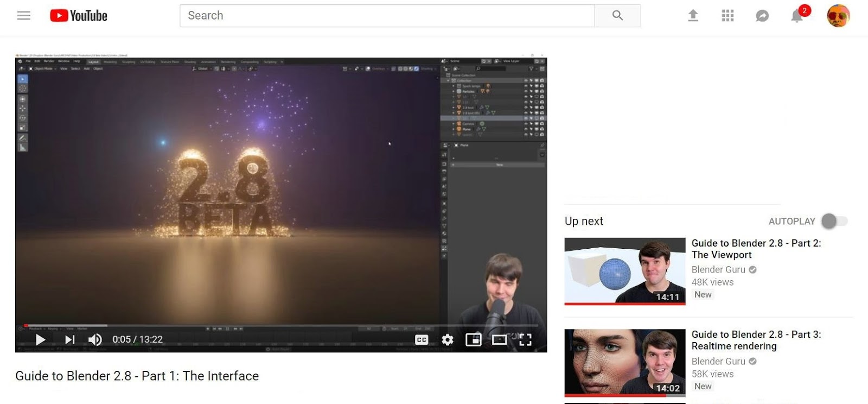
Task: Click the 58K views text
Action: coord(712,374)
